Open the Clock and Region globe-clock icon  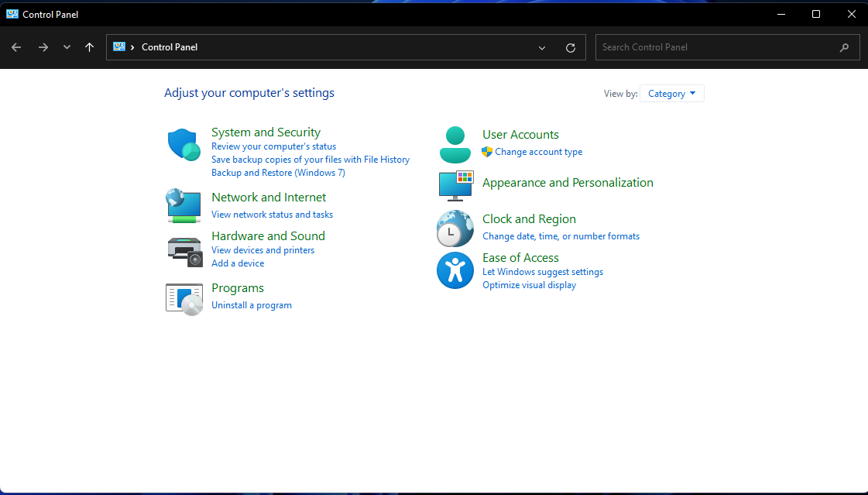(455, 228)
